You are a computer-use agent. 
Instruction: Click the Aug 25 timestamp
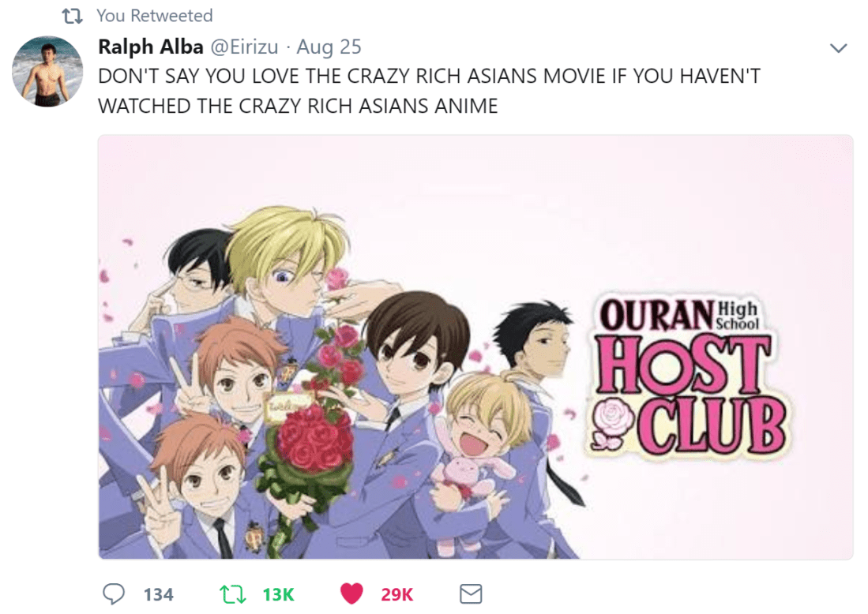coord(329,47)
